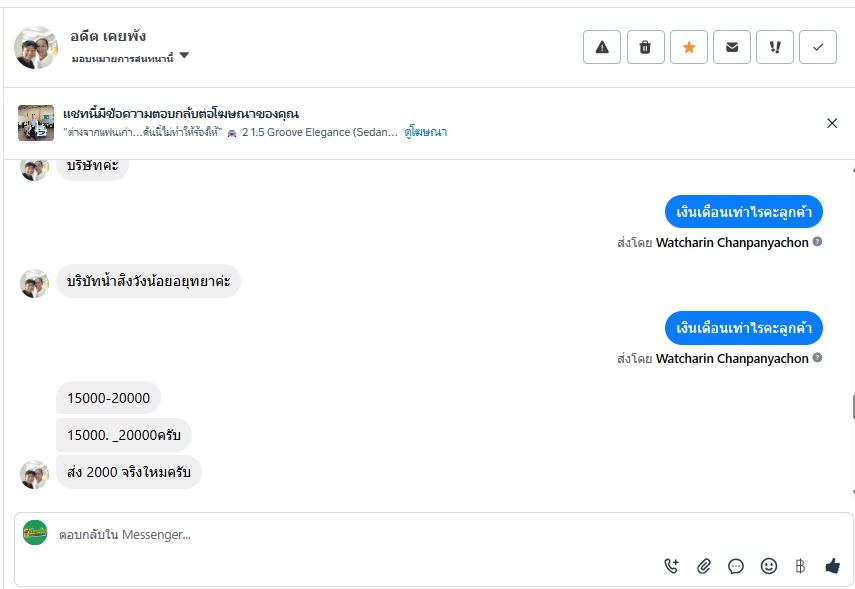Viewport: 855px width, 589px height.
Task: Mark conversation unread with envelope icon
Action: (x=732, y=47)
